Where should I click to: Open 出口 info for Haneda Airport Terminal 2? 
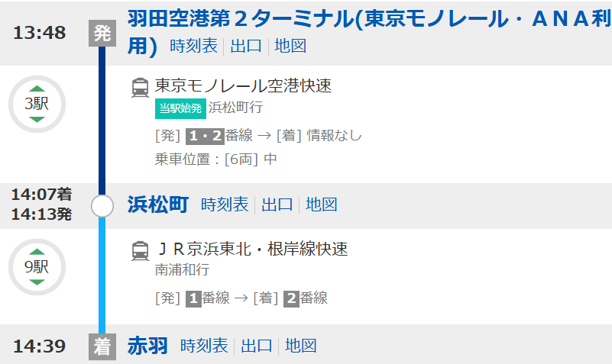coord(246,46)
